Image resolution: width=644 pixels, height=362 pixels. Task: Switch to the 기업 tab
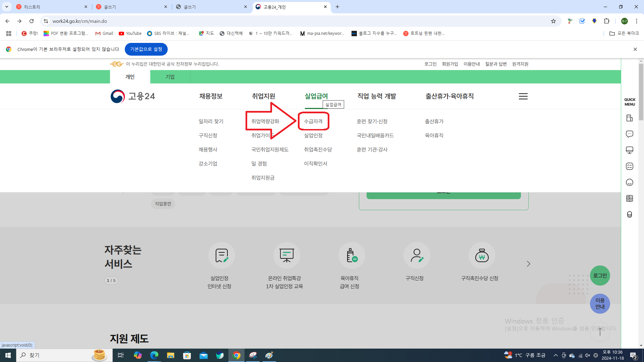click(x=170, y=77)
